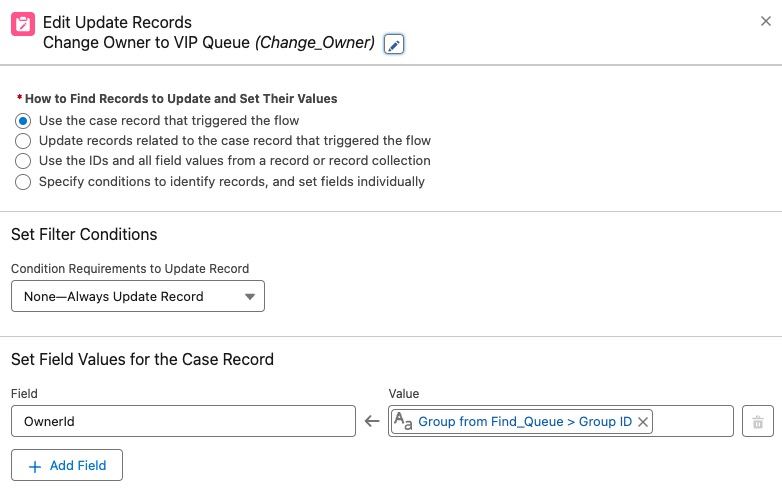Close the Edit Update Records dialog
The height and width of the screenshot is (489, 782).
766,21
